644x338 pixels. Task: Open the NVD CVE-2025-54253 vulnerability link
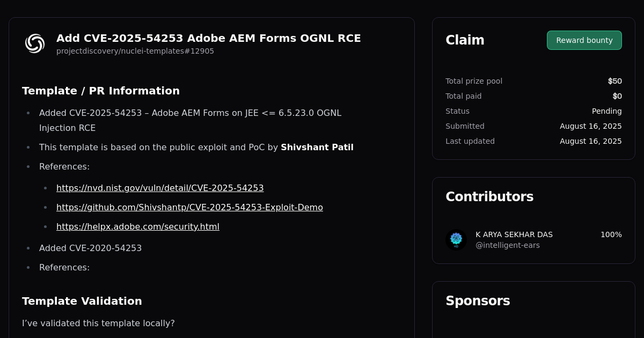pyautogui.click(x=160, y=188)
